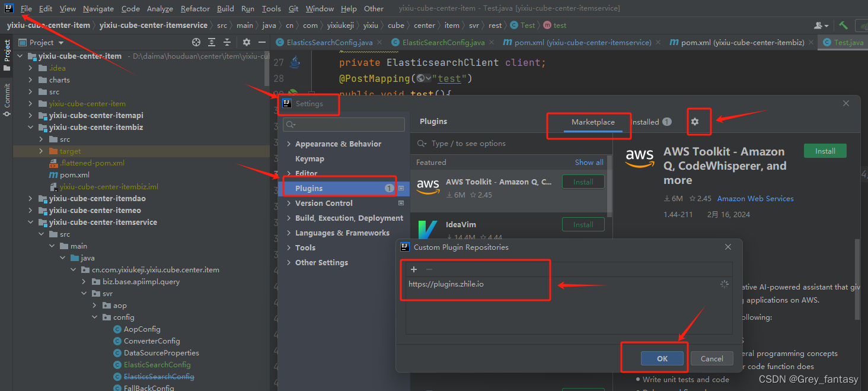Click the Expand All icon in Project panel
This screenshot has height=391, width=868.
(212, 42)
